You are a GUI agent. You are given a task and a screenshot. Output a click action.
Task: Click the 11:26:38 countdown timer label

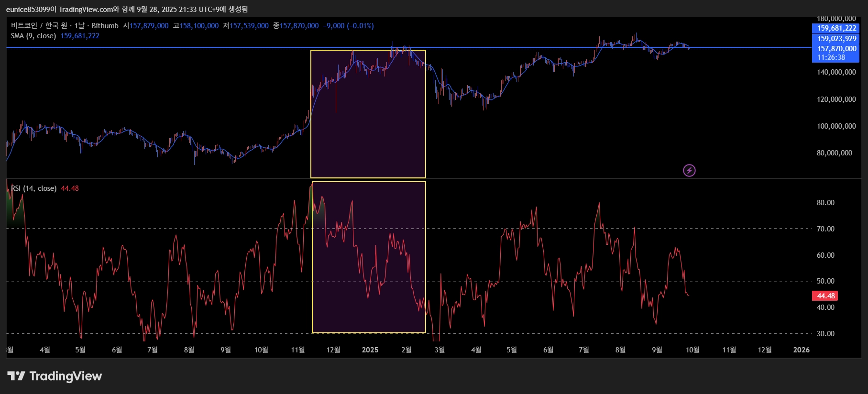coord(831,57)
